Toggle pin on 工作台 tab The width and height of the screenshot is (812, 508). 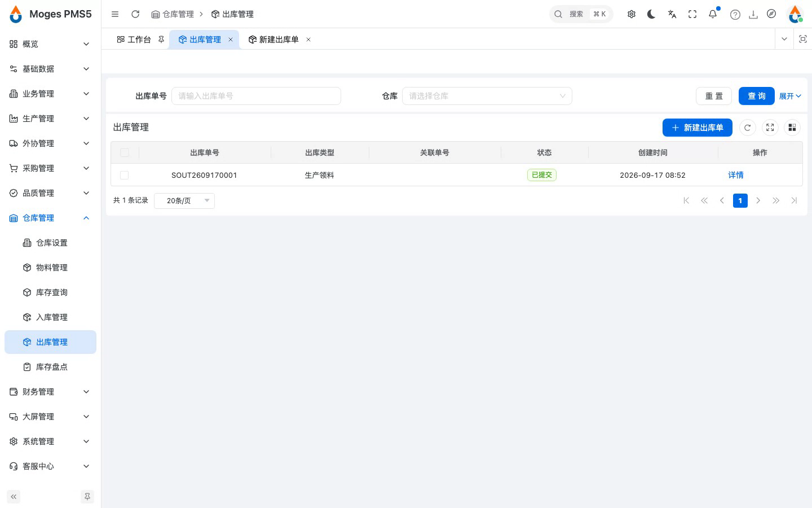pyautogui.click(x=161, y=40)
